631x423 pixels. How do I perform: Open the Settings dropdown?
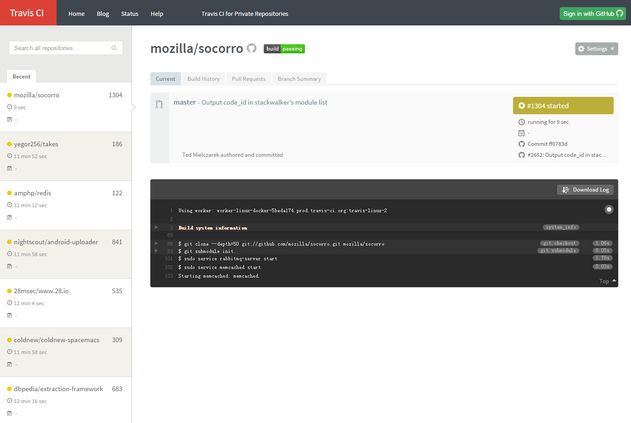596,48
